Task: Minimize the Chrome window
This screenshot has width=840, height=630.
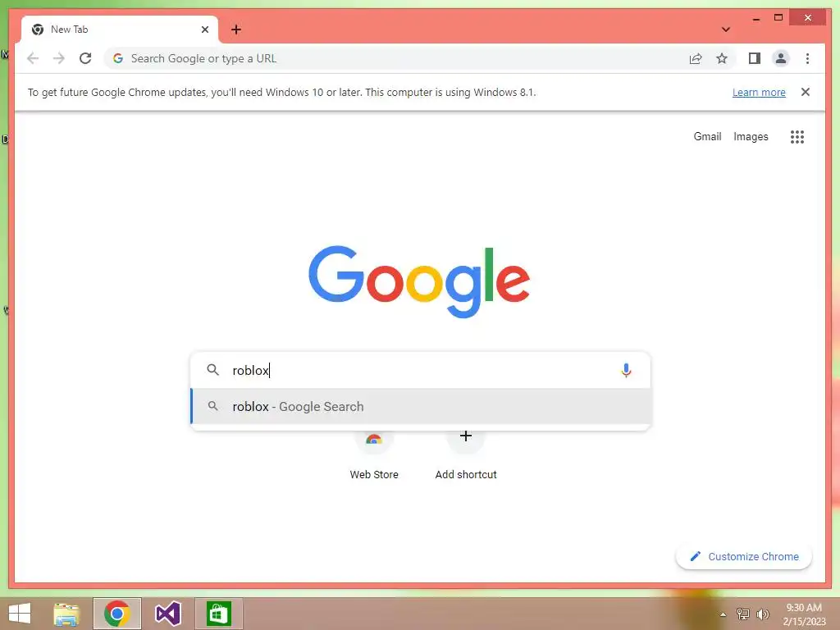Action: pyautogui.click(x=756, y=18)
